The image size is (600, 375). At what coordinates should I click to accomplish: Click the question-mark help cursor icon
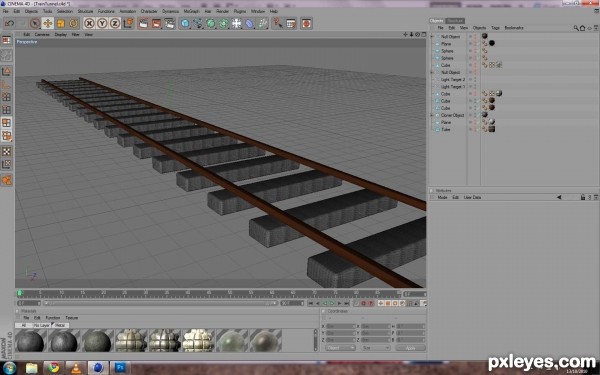tap(277, 23)
